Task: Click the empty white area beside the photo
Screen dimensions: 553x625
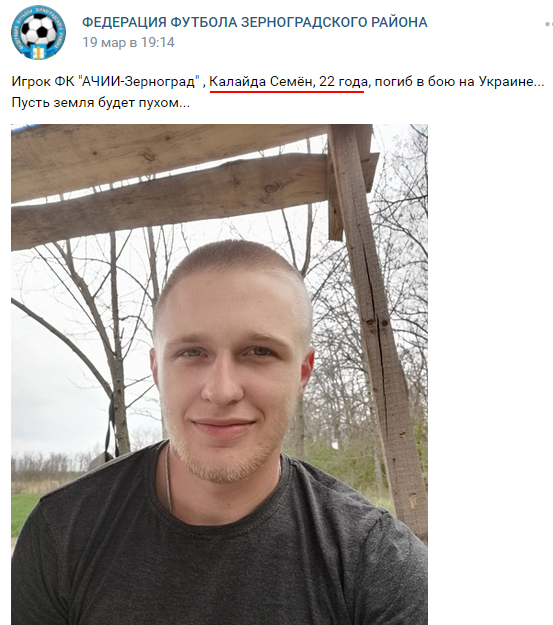Action: [x=490, y=359]
